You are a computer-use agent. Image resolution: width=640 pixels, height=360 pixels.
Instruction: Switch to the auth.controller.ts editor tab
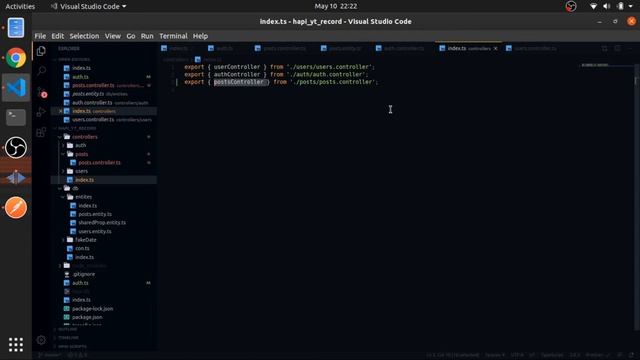[404, 49]
